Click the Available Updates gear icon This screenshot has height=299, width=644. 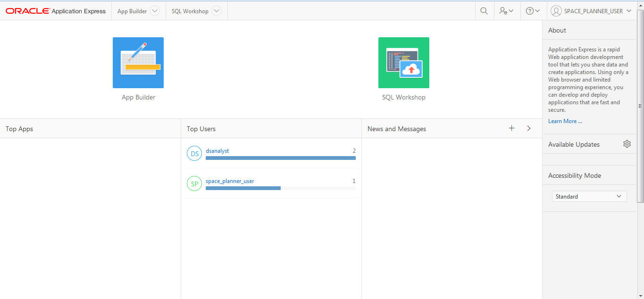click(627, 144)
